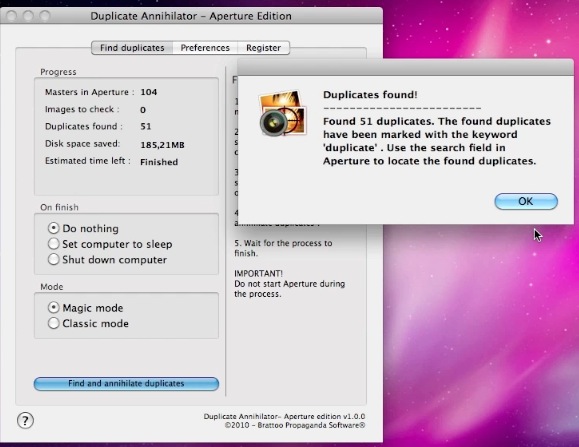Click the On finish section label
The width and height of the screenshot is (579, 447).
59,207
